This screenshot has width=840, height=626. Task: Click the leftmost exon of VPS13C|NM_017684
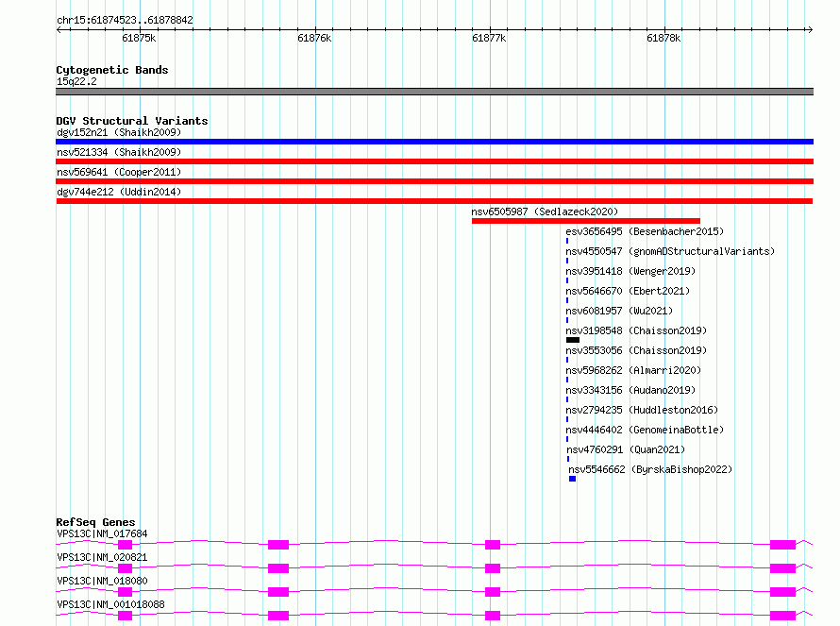(125, 545)
